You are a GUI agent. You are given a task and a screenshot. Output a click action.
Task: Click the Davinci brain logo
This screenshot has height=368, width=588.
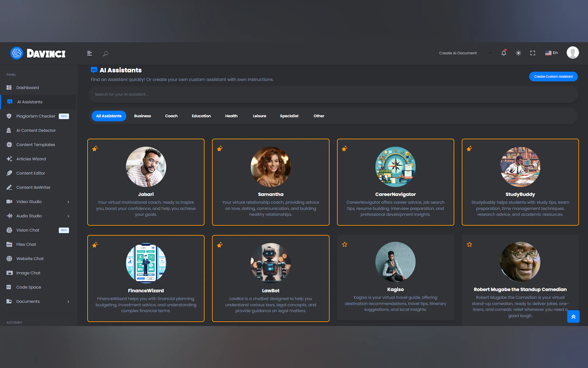16,53
